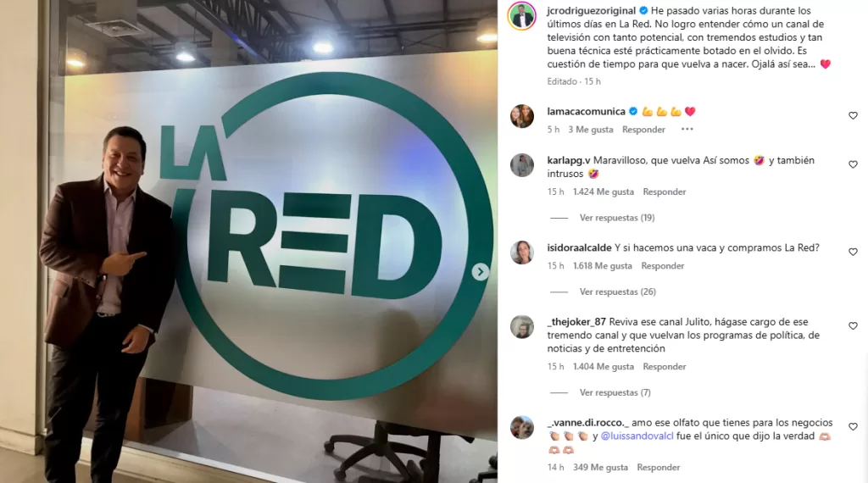The width and height of the screenshot is (868, 483).
Task: Go to the next photo with the arrow
Action: click(x=480, y=272)
